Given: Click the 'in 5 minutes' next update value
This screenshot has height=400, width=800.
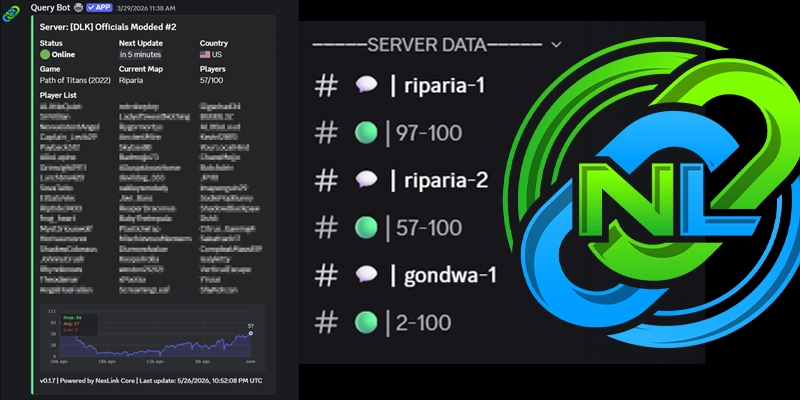Looking at the screenshot, I should (x=140, y=55).
